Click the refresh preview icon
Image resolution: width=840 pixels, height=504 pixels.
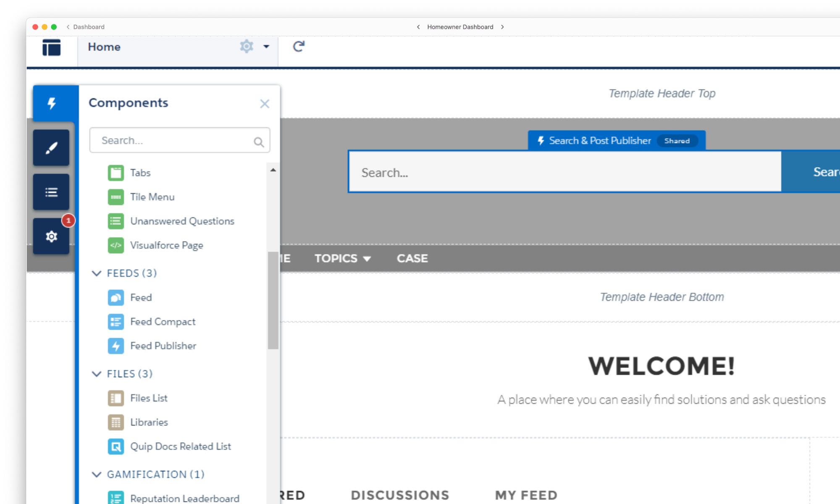[298, 47]
